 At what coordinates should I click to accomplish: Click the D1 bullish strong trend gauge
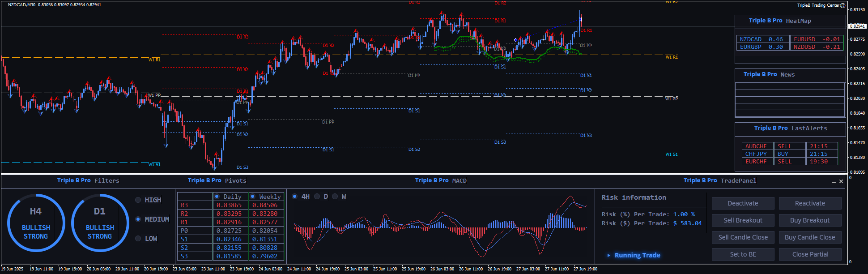pyautogui.click(x=100, y=223)
